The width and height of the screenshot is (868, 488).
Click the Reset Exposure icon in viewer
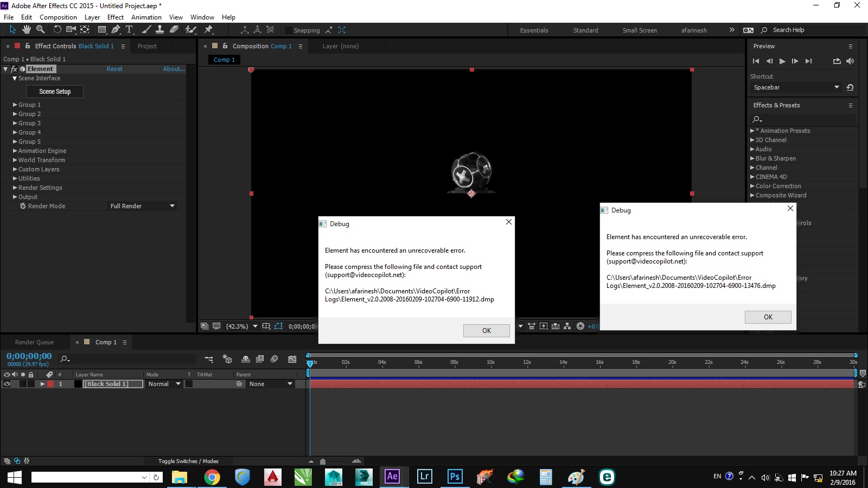pos(580,326)
